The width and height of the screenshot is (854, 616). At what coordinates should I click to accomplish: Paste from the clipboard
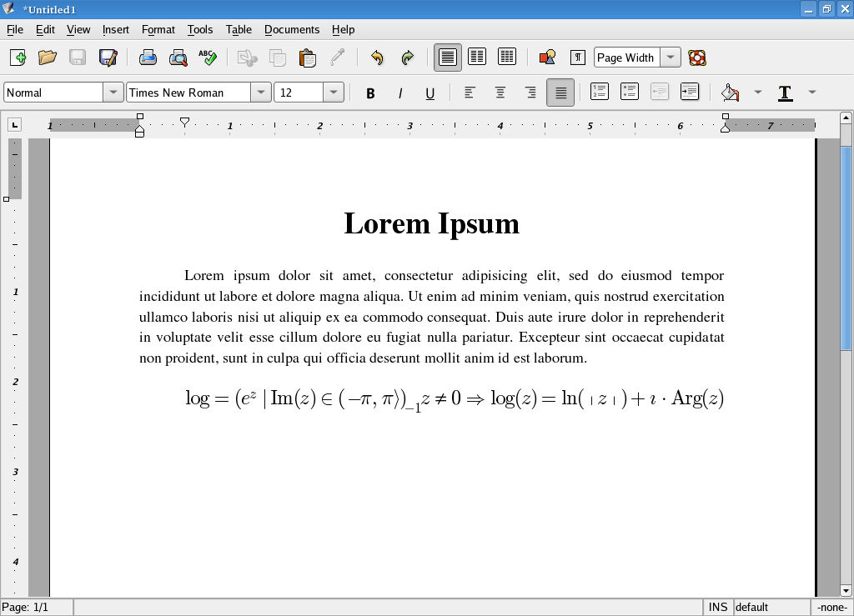tap(307, 58)
